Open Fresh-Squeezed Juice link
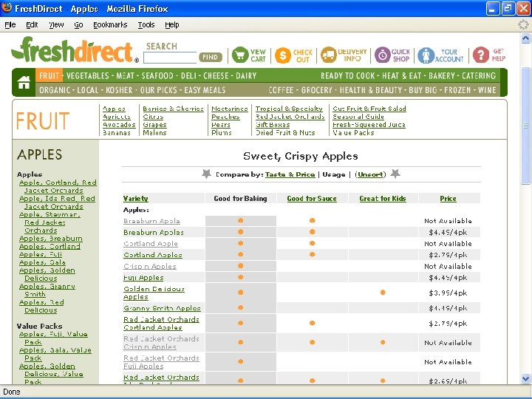The width and height of the screenshot is (532, 399). 369,125
